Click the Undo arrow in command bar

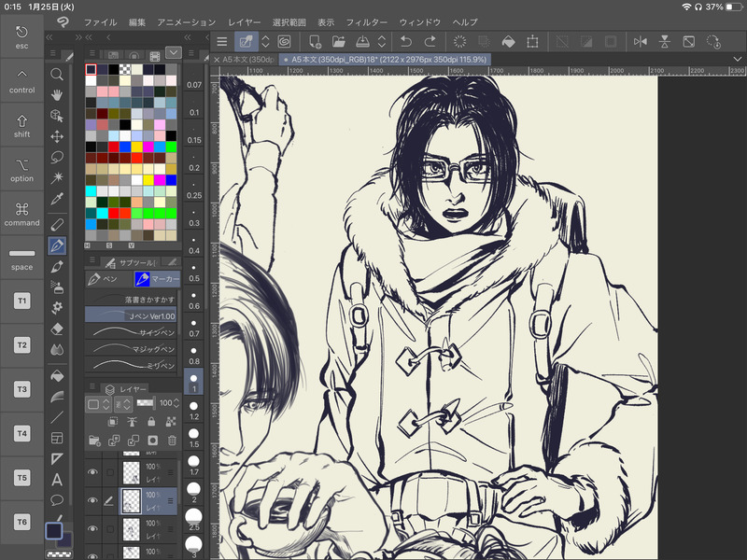click(x=406, y=42)
